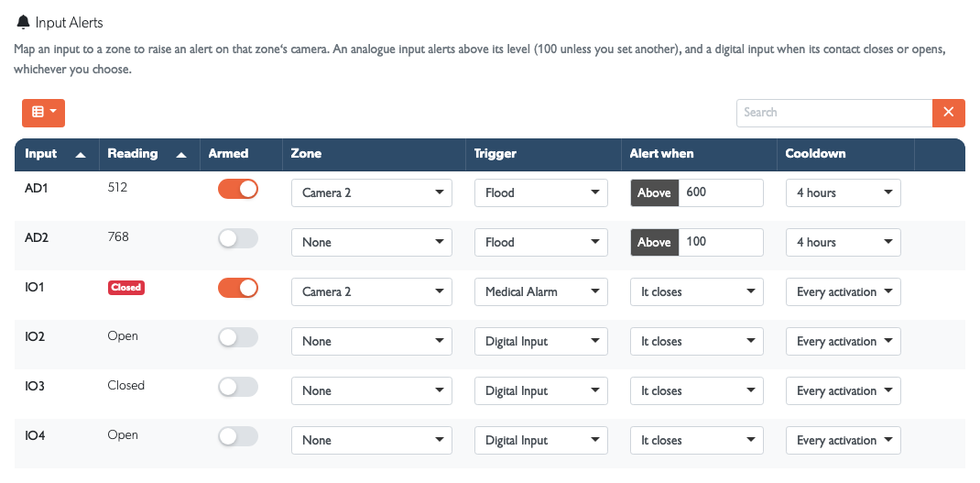980x483 pixels.
Task: Sort by Reading column arrow
Action: [x=181, y=155]
